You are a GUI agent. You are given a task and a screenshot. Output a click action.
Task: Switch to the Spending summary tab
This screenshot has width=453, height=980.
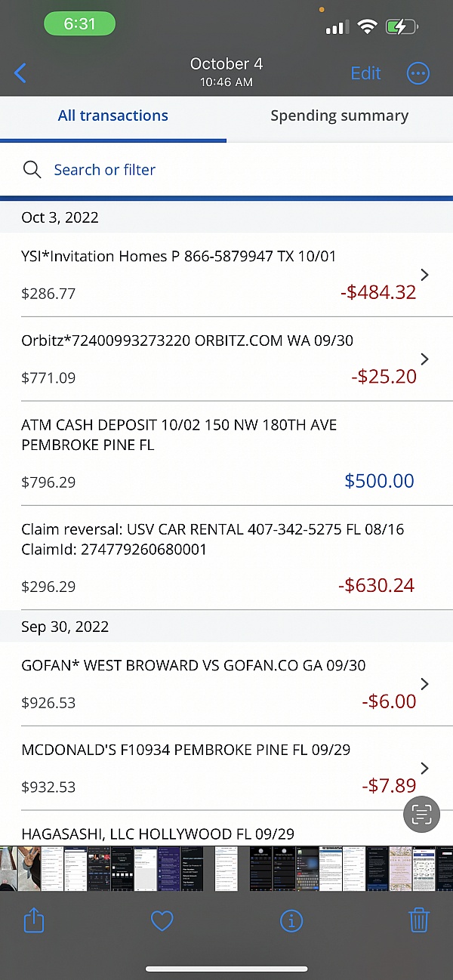(339, 116)
